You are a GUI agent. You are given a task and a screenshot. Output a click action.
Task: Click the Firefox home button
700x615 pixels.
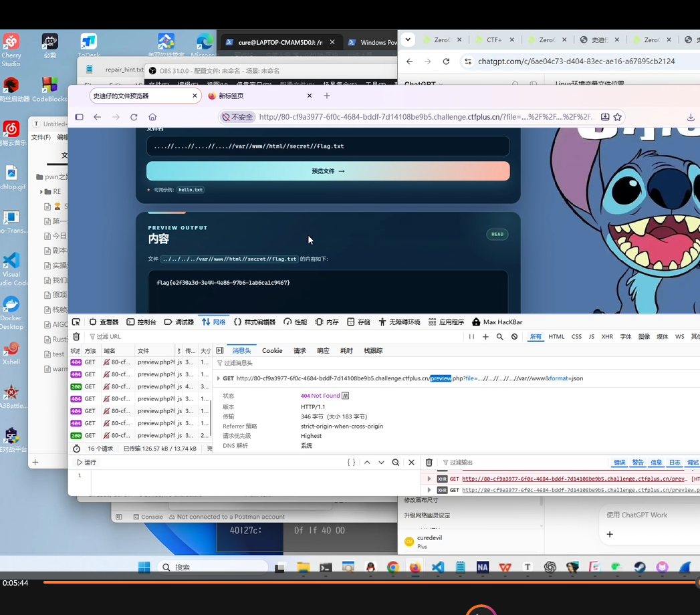[x=152, y=117]
